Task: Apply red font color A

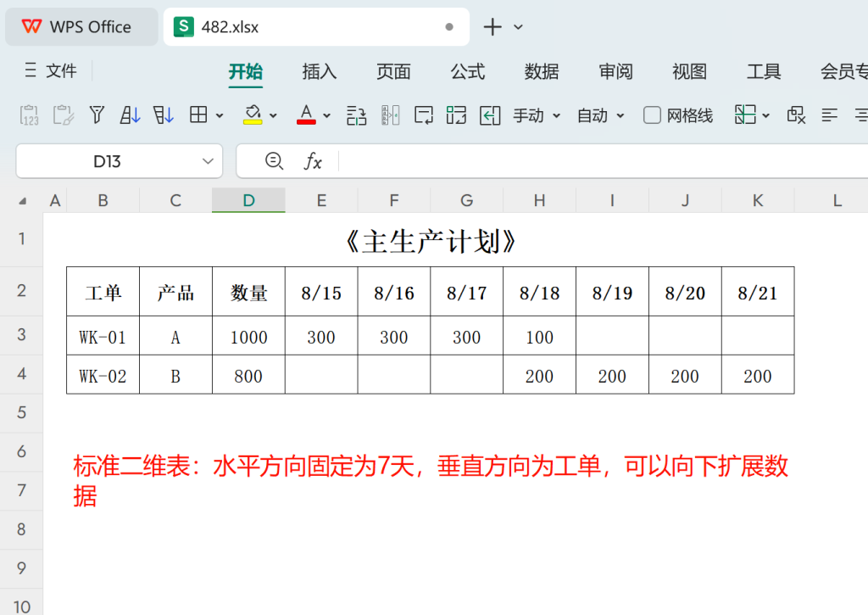Action: click(x=306, y=115)
